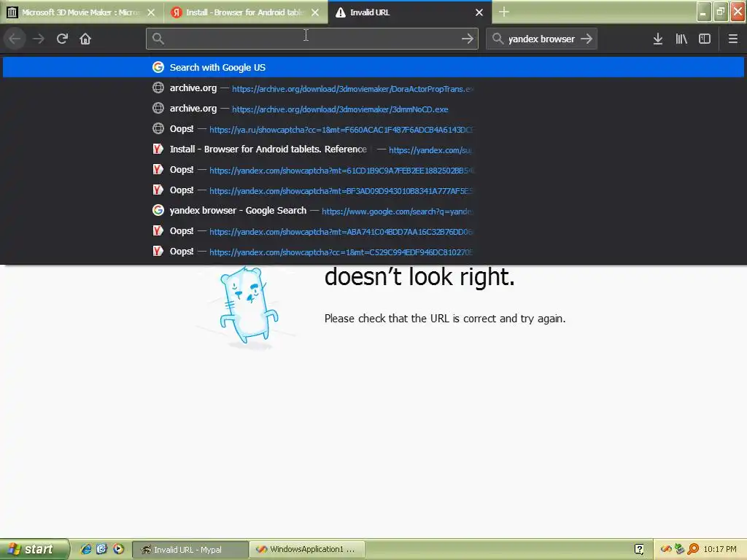Switch to Microsoft 3D Movie Maker tab

pos(82,12)
